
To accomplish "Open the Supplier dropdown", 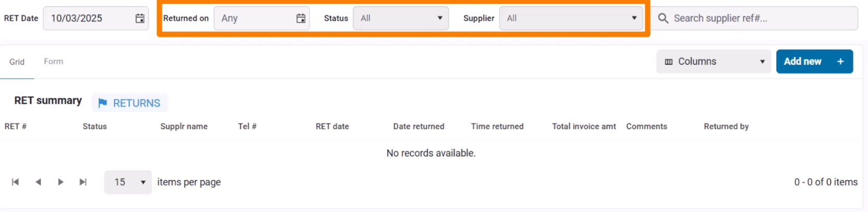I will coord(571,18).
